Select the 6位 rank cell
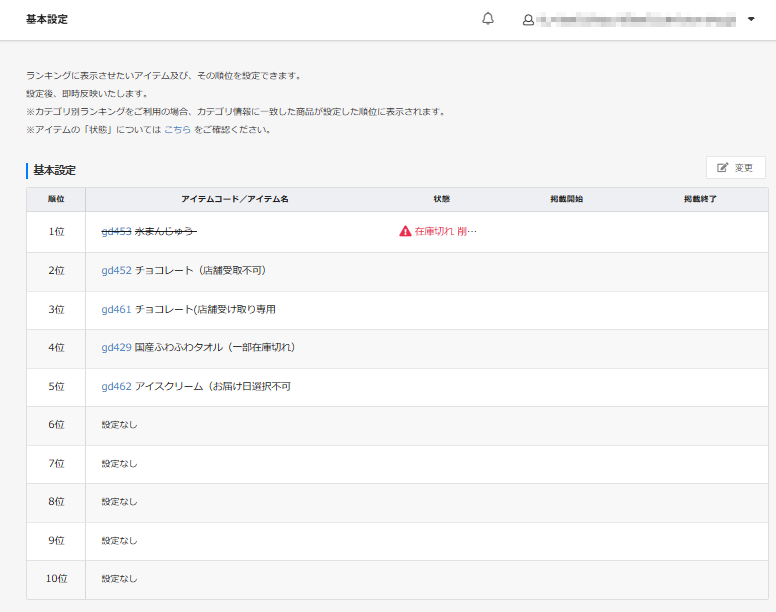 point(56,425)
